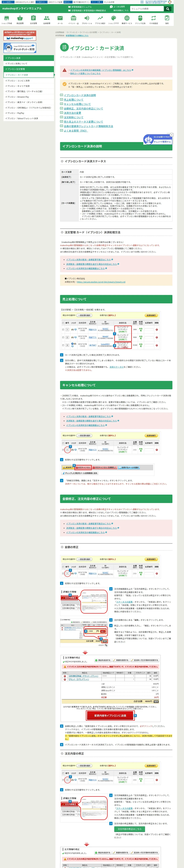
Task: Jump to 注文削除について anchor
Action: (x=73, y=117)
